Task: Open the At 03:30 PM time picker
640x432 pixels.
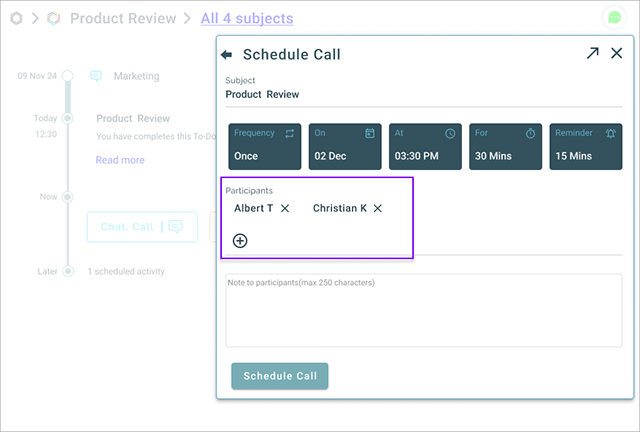Action: coord(425,147)
